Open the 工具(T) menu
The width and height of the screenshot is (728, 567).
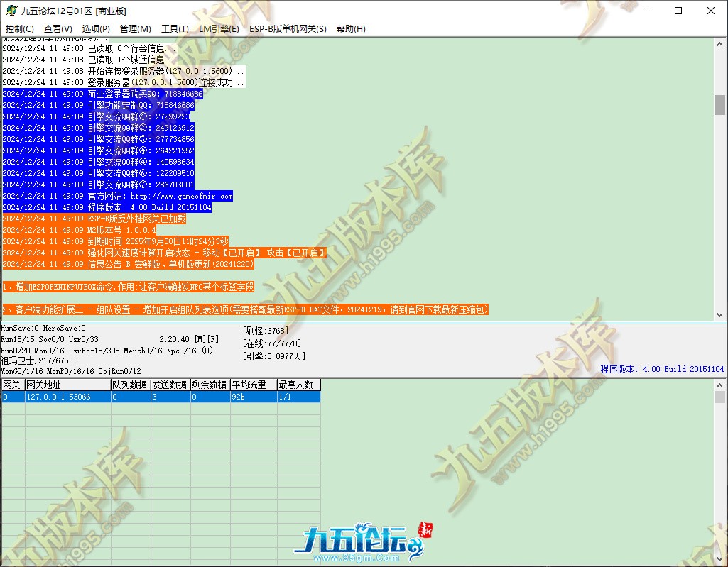coord(175,29)
